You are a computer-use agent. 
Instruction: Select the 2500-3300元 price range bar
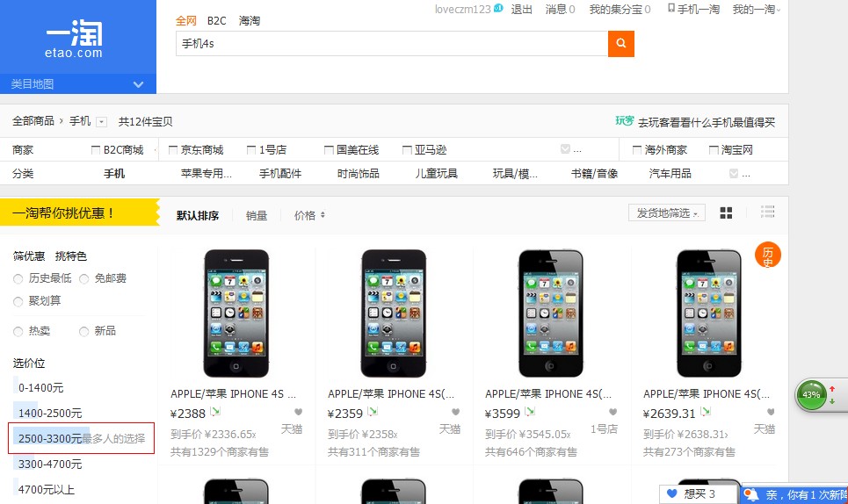pyautogui.click(x=50, y=438)
